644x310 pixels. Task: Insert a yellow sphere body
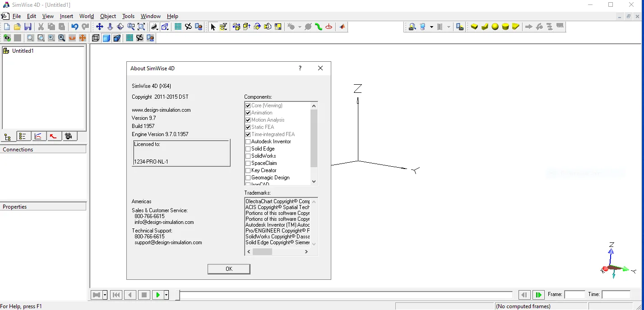click(495, 27)
